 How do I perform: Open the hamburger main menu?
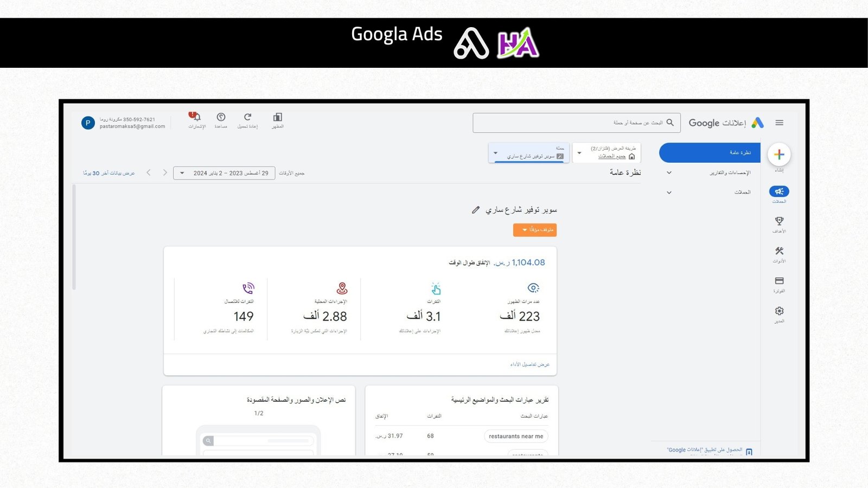(779, 123)
